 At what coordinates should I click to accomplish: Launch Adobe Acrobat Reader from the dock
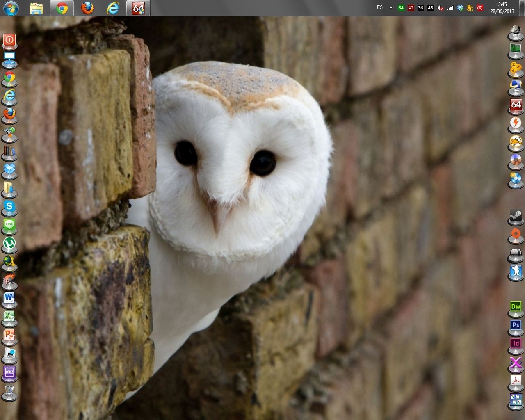pyautogui.click(x=516, y=382)
